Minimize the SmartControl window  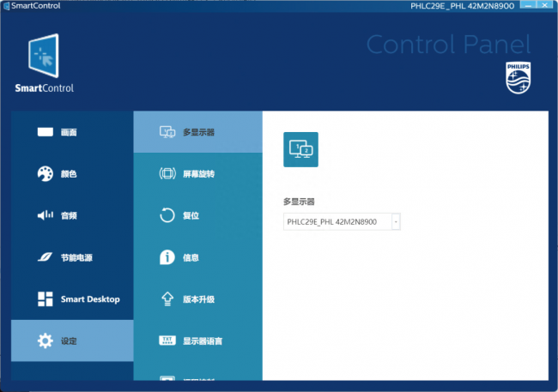528,4
